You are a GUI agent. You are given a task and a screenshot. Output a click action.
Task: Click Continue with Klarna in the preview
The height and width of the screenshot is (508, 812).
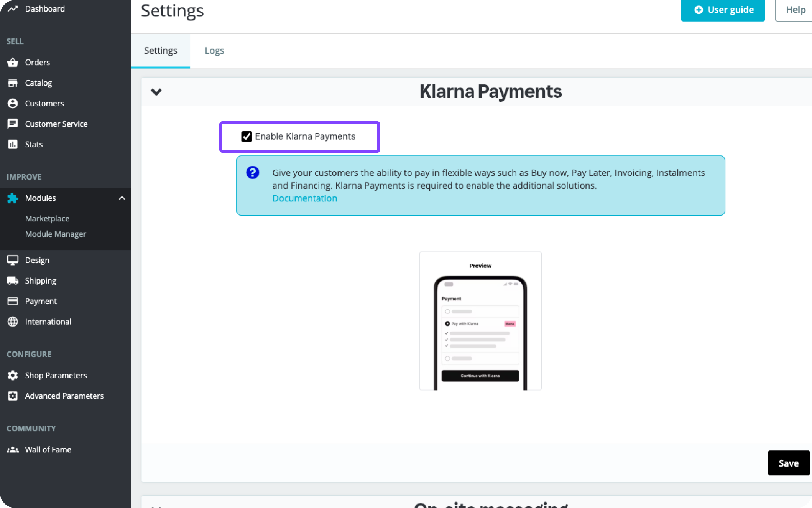tap(480, 376)
